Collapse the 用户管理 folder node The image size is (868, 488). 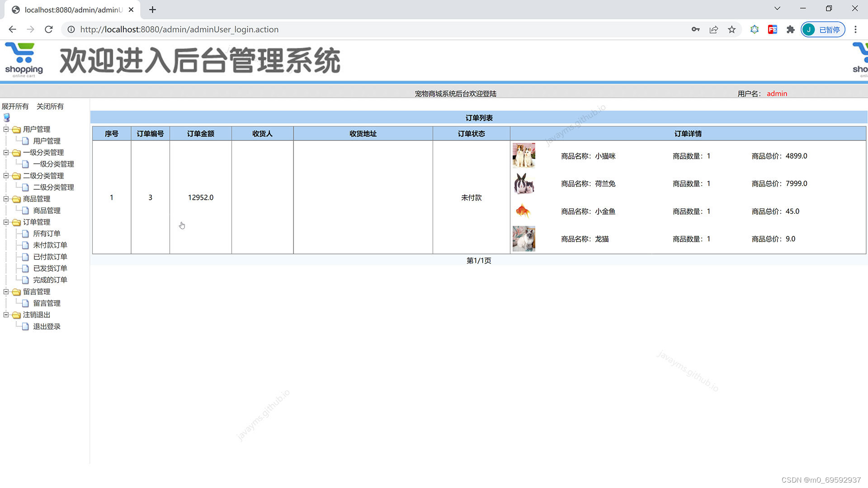point(6,129)
